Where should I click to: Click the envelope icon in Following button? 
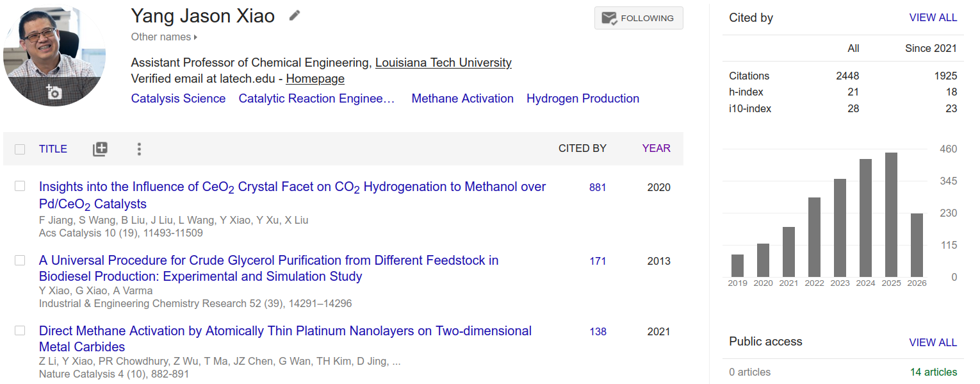coord(609,18)
